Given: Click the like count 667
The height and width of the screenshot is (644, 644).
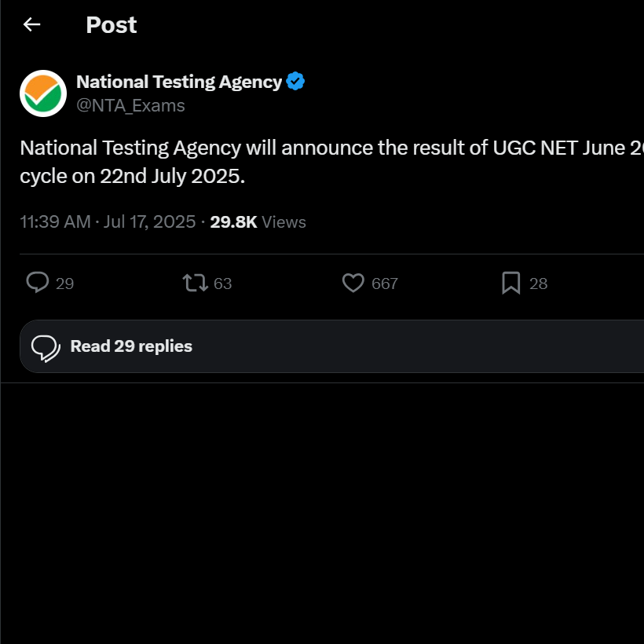Looking at the screenshot, I should coord(385,284).
